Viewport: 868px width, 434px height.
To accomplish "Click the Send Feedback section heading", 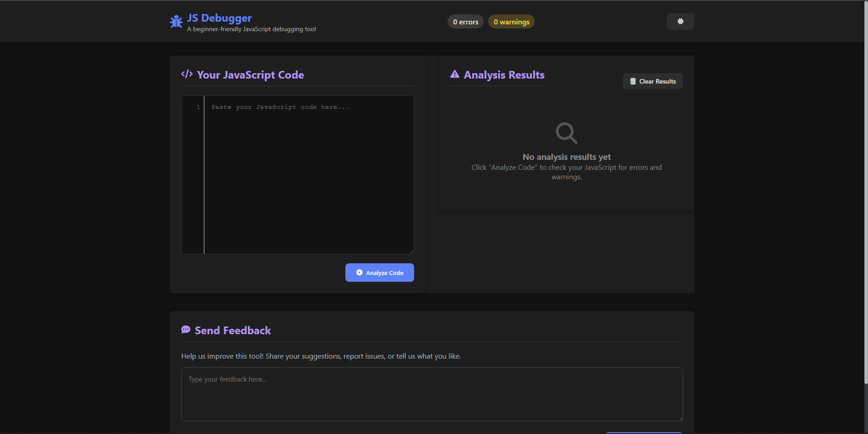I will point(232,330).
